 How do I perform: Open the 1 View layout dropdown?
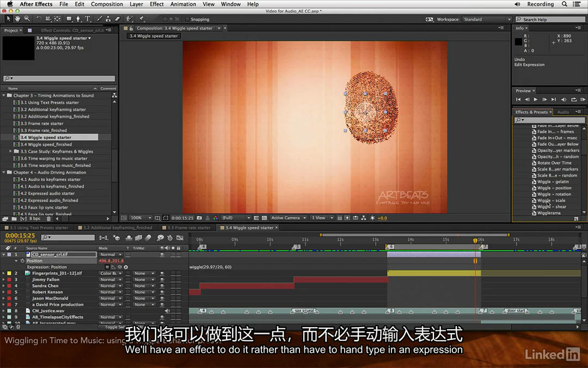click(322, 218)
